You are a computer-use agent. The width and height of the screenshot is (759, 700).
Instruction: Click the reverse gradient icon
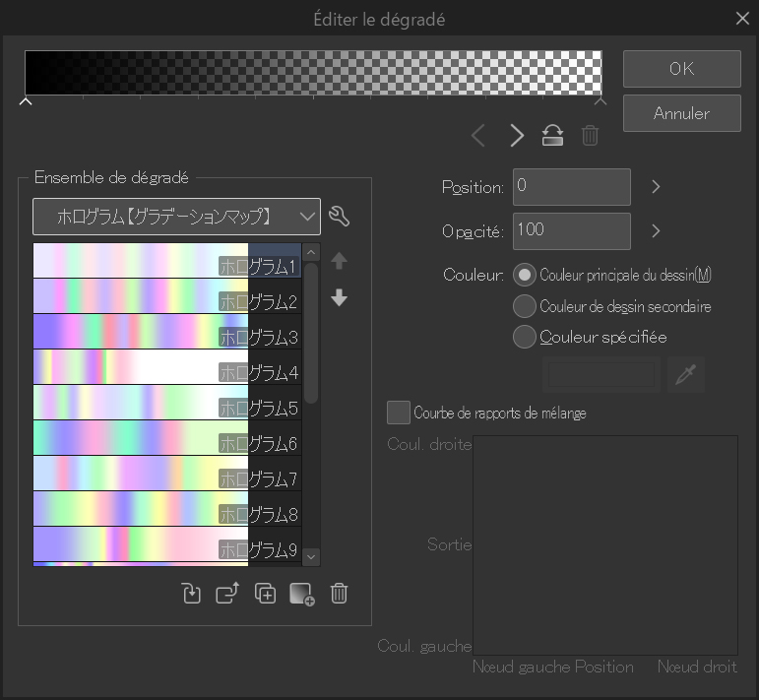click(x=553, y=136)
